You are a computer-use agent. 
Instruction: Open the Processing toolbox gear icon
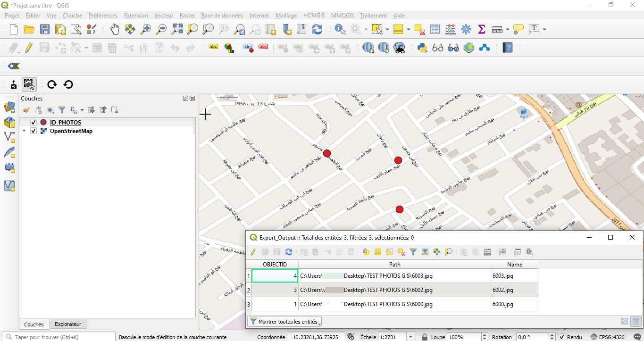[x=466, y=29]
